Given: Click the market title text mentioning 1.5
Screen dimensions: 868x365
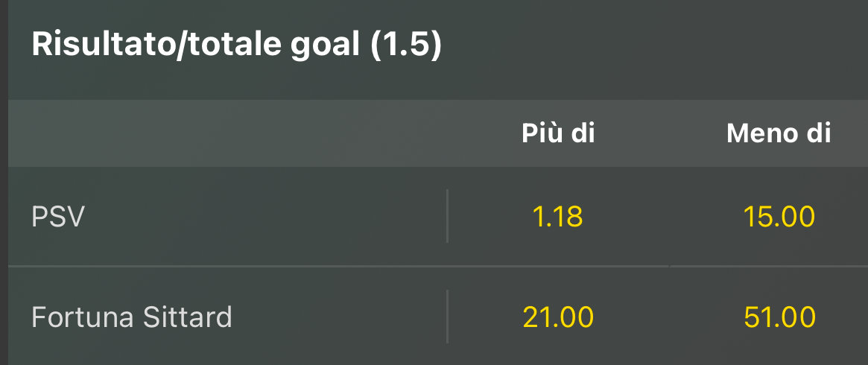Looking at the screenshot, I should coord(237,46).
